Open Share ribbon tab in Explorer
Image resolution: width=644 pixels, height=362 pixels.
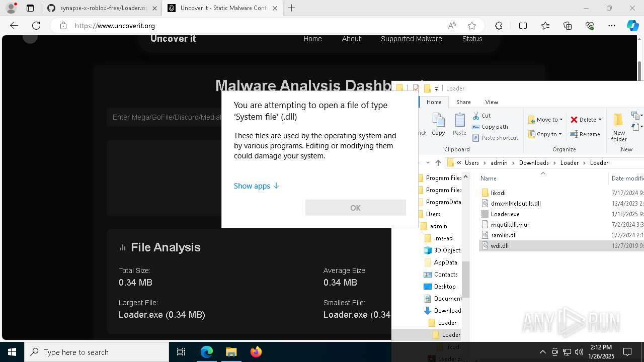463,102
